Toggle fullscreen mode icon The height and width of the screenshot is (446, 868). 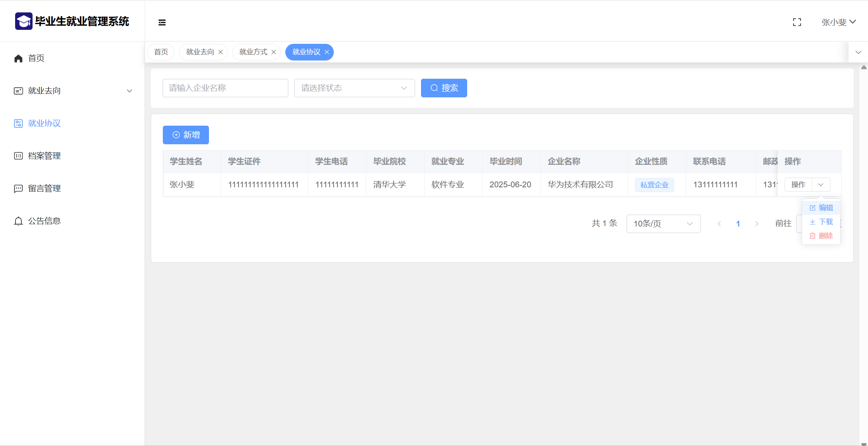[797, 22]
